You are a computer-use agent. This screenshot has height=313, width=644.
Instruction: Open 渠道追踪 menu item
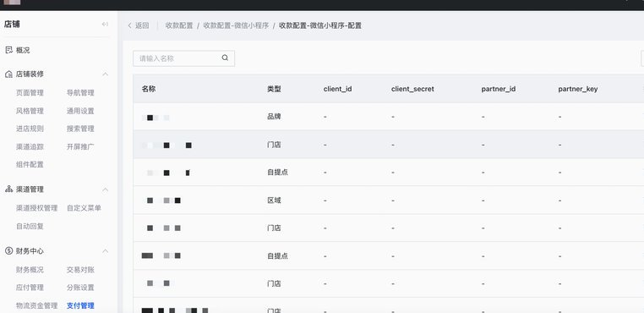pos(30,147)
